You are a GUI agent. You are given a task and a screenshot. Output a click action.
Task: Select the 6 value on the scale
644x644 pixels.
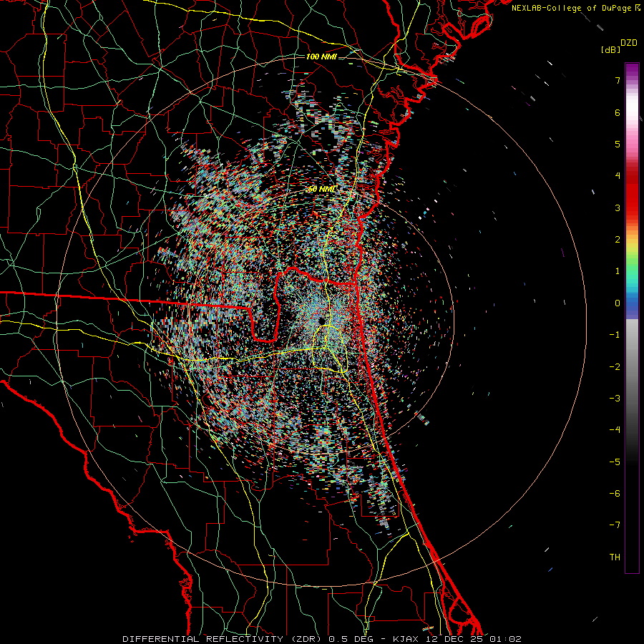pyautogui.click(x=617, y=112)
